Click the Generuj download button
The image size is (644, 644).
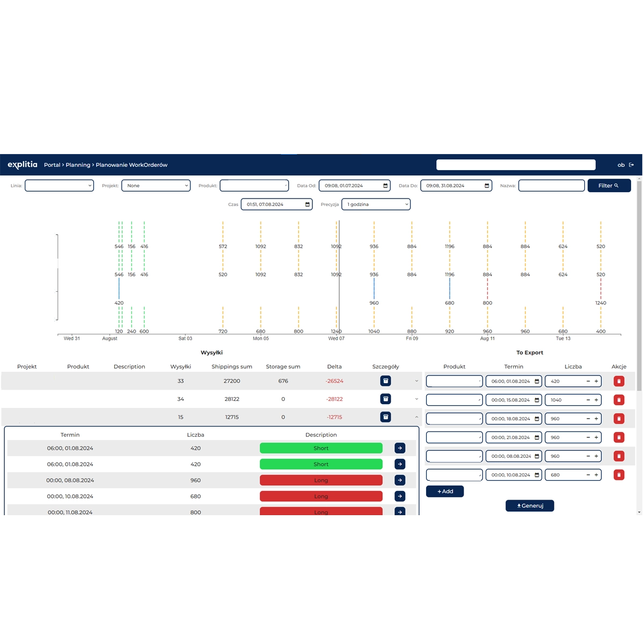(x=530, y=506)
